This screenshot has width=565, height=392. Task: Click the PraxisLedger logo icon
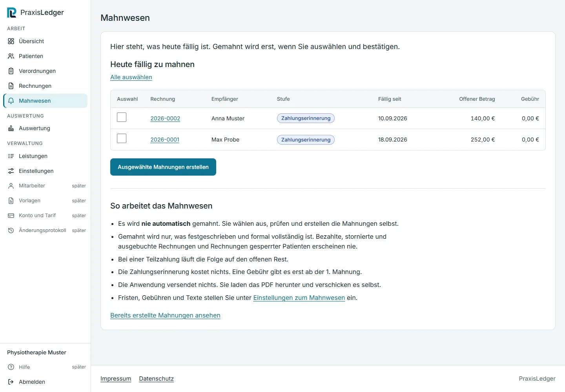tap(12, 13)
